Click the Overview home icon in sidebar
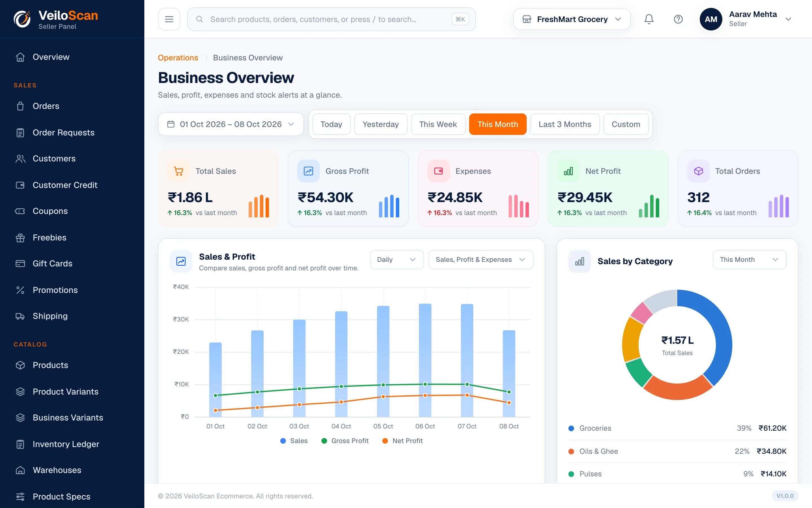The width and height of the screenshot is (812, 508). [x=20, y=57]
